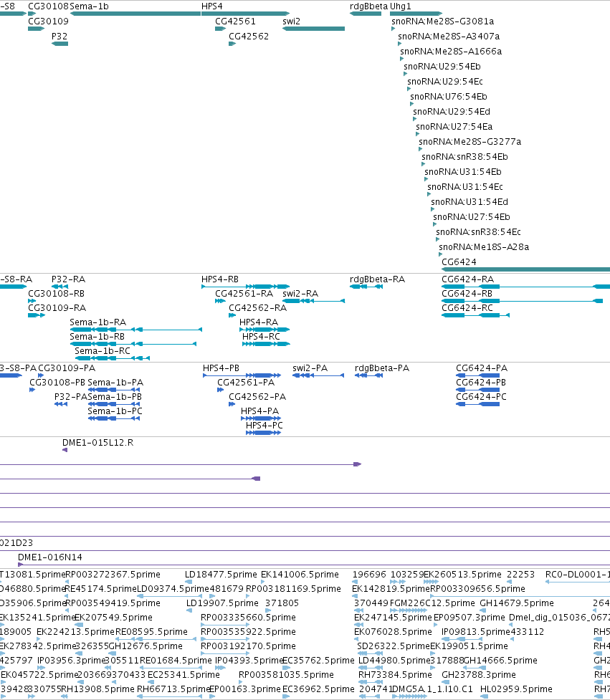Viewport: 610px width, 700px height.
Task: Click snoRNA:Me28S-A1666a feature label
Action: (451, 52)
